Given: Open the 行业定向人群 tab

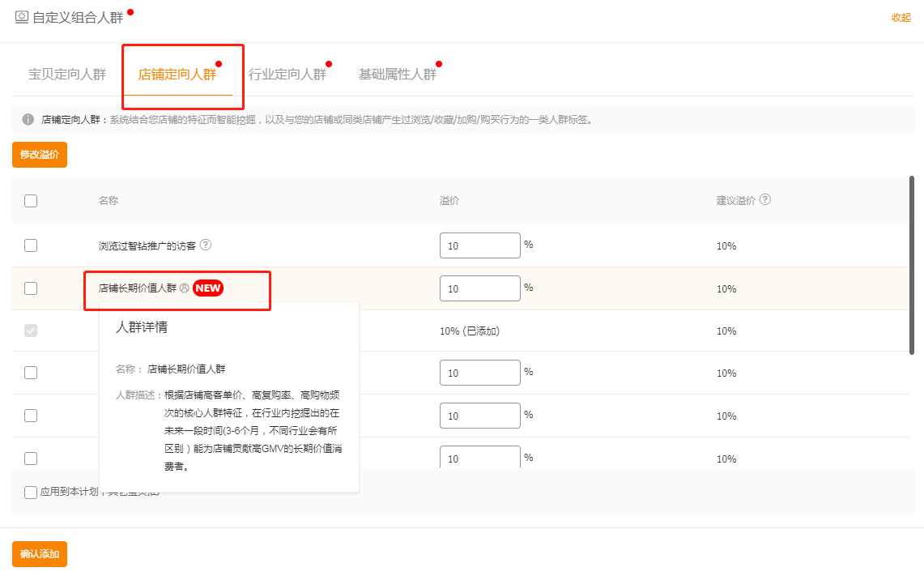Looking at the screenshot, I should point(287,75).
